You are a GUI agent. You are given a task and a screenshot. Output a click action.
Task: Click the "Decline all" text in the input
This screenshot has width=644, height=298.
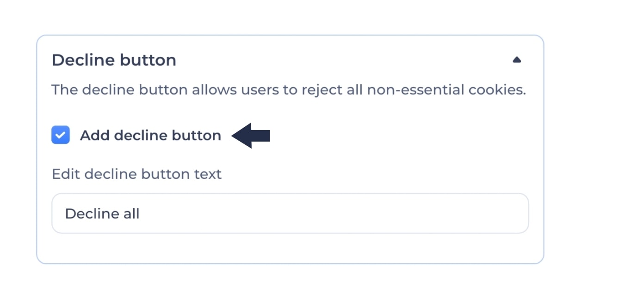(x=102, y=213)
